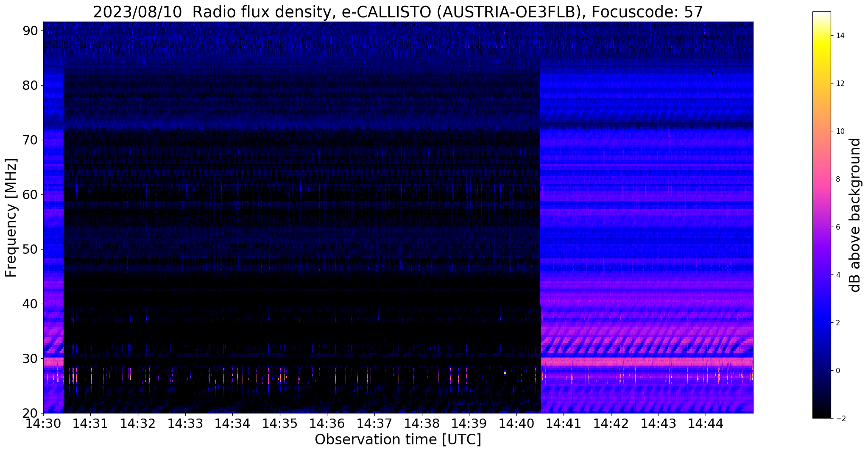The width and height of the screenshot is (868, 452).
Task: Click the 14:30 start time label
Action: pos(43,423)
